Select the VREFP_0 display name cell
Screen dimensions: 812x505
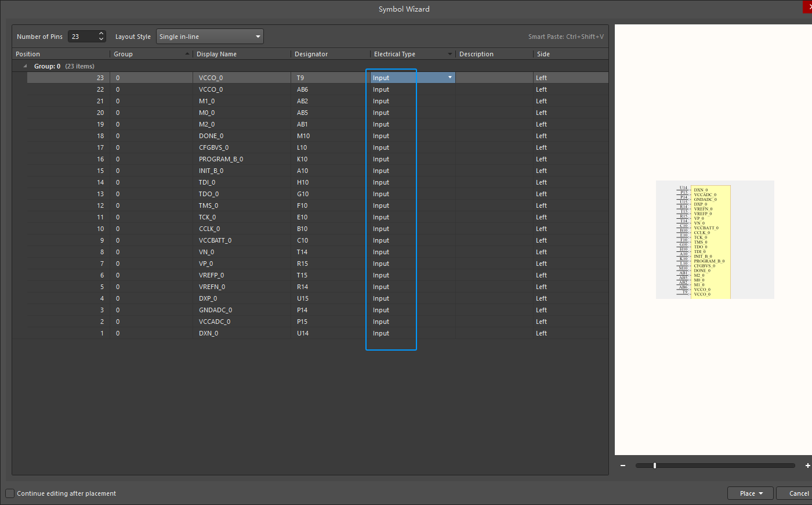242,275
